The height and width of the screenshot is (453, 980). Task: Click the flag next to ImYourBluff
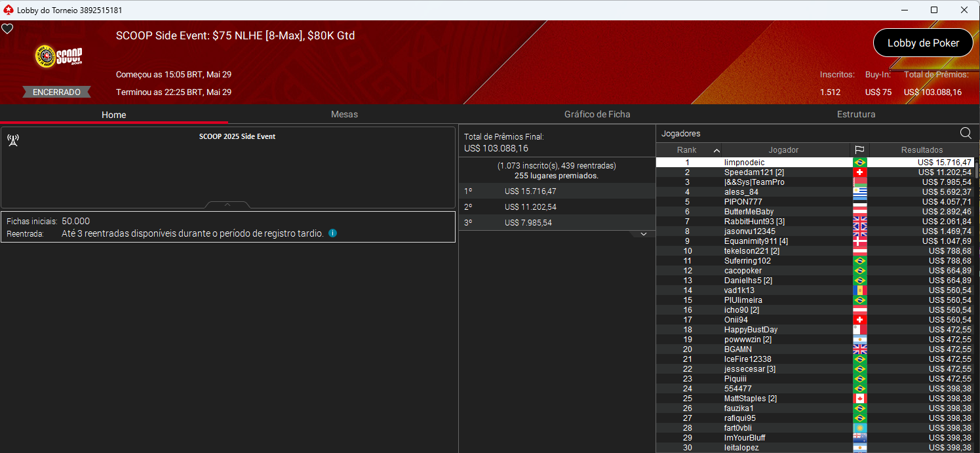point(859,437)
